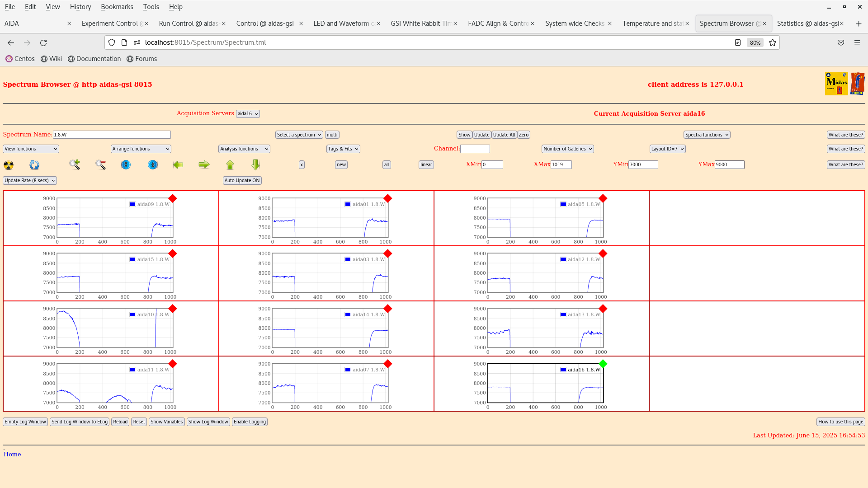
Task: Toggle the Auto Update ON button
Action: (242, 180)
